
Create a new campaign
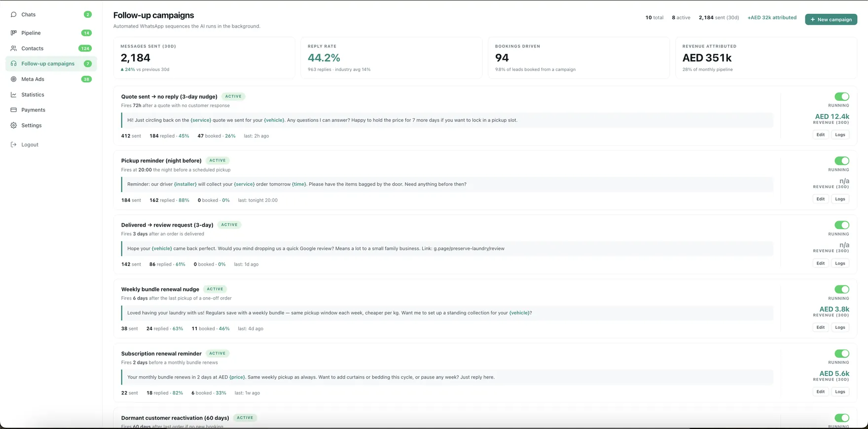(x=831, y=19)
